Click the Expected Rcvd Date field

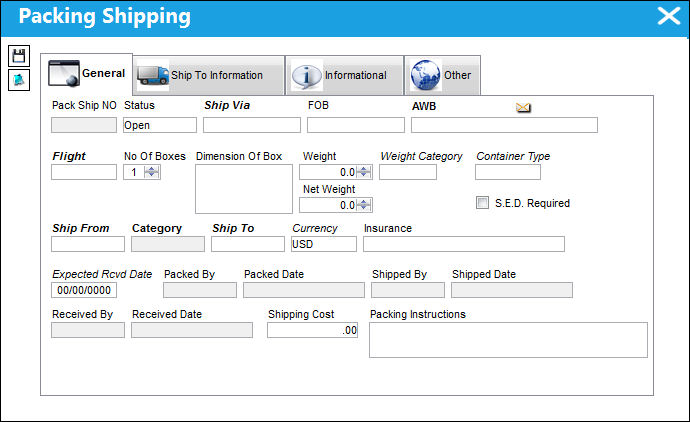coord(84,290)
